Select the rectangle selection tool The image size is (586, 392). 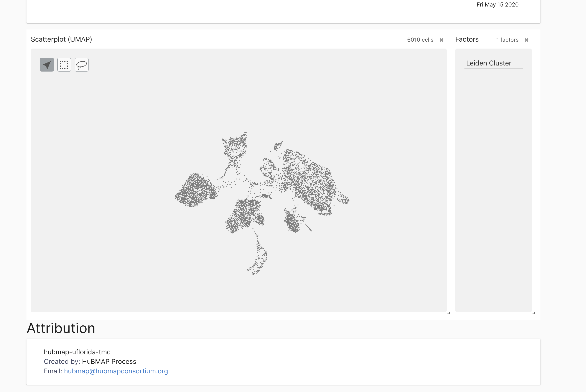click(x=64, y=65)
